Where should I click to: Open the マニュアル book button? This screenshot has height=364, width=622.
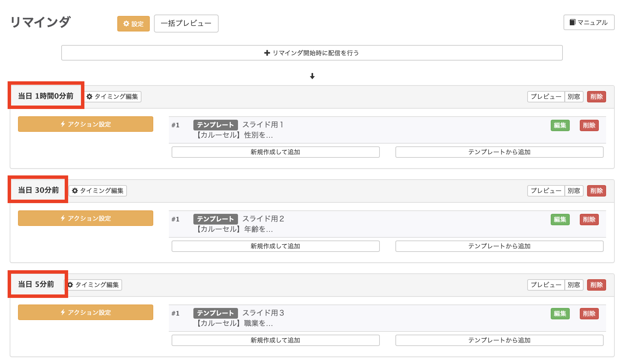tap(588, 22)
